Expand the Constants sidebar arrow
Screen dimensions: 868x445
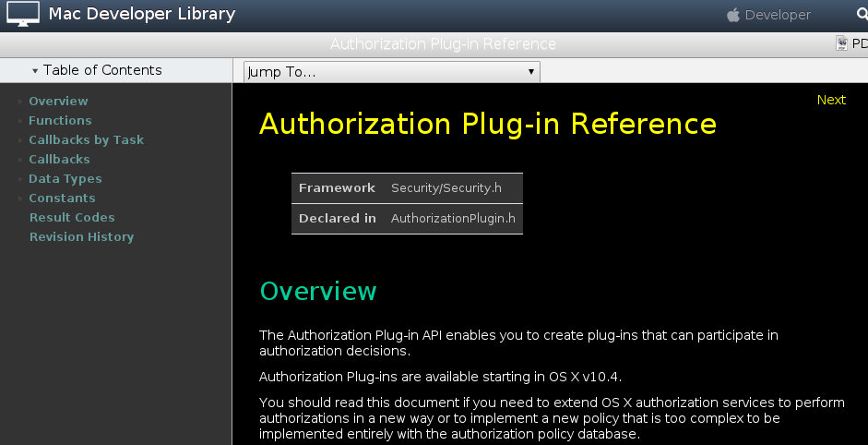point(20,198)
